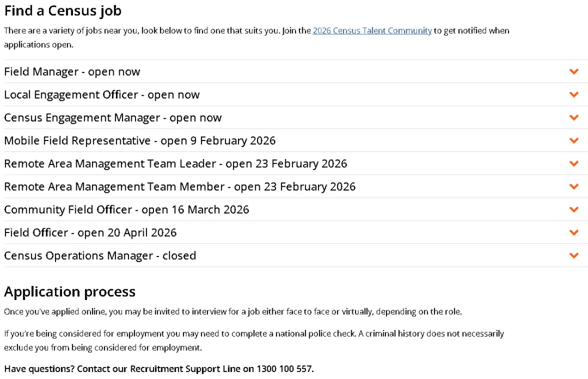Open 'Census Operations Manager - closed' accordion title
588x379 pixels.
tap(100, 255)
